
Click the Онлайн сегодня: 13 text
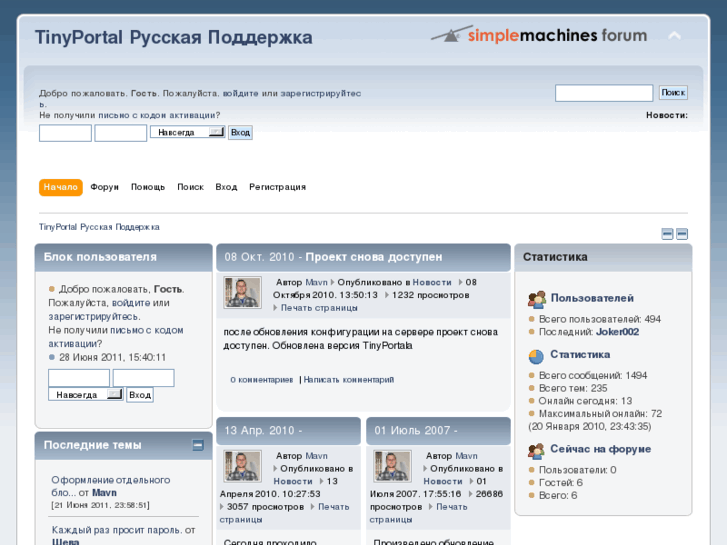click(585, 401)
